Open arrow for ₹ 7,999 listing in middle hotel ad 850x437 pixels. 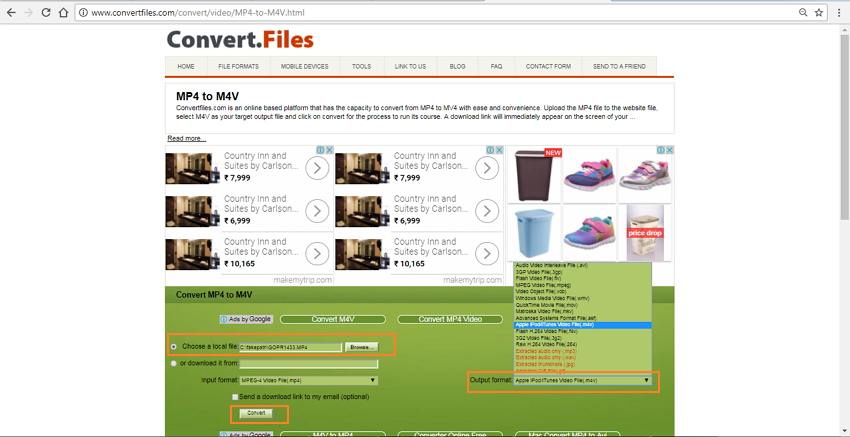tap(487, 169)
